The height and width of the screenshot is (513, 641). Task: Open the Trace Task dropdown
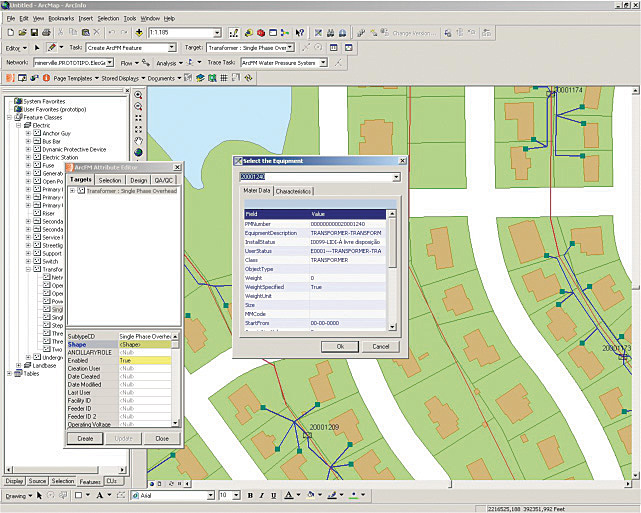323,62
